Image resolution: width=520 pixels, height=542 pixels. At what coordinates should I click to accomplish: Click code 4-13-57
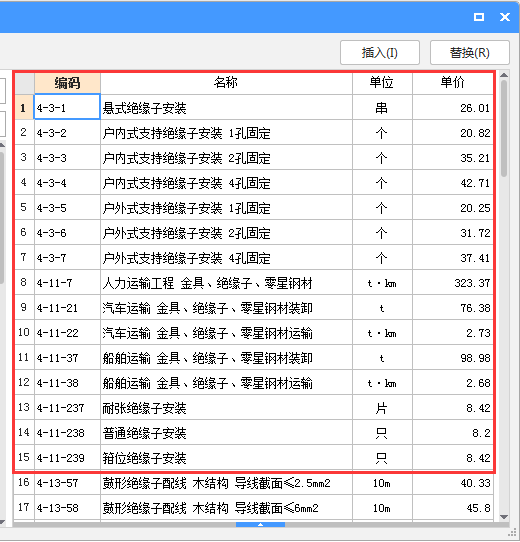coord(58,483)
